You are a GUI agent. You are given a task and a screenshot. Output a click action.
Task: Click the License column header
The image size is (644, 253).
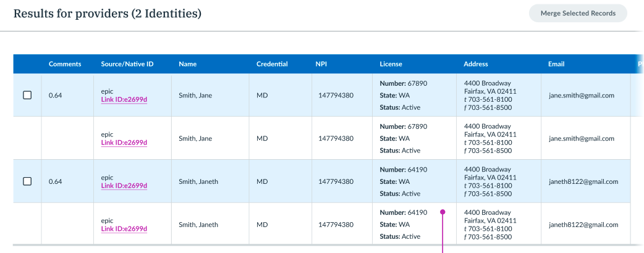click(x=391, y=64)
